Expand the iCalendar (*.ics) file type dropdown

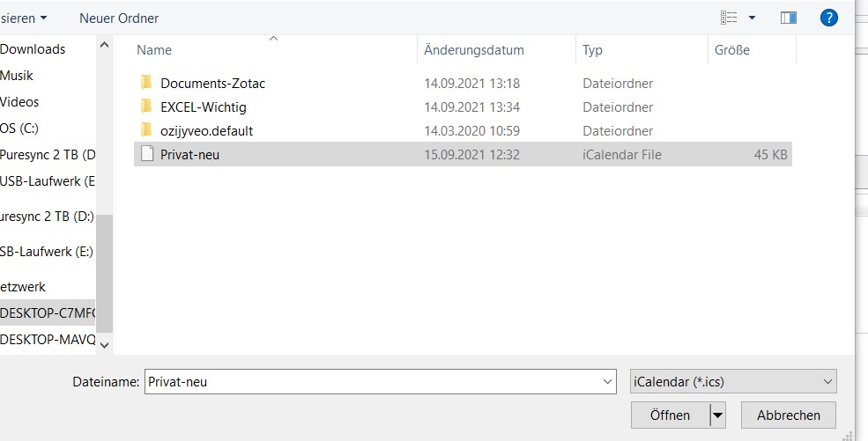point(733,381)
